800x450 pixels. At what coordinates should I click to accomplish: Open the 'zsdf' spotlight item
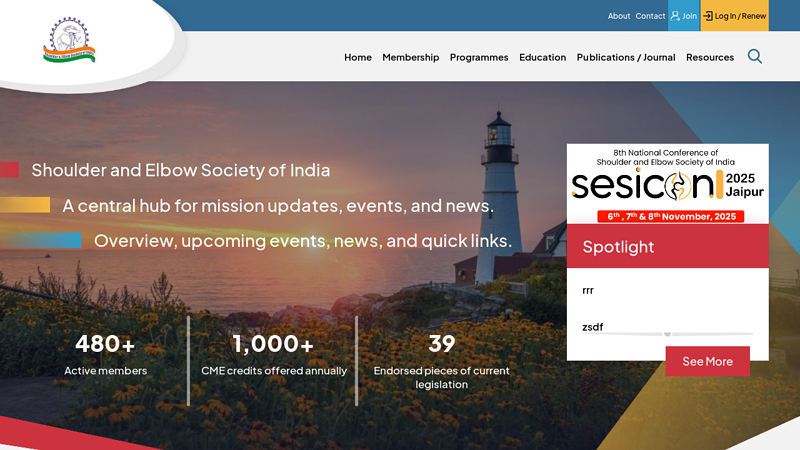coord(592,327)
